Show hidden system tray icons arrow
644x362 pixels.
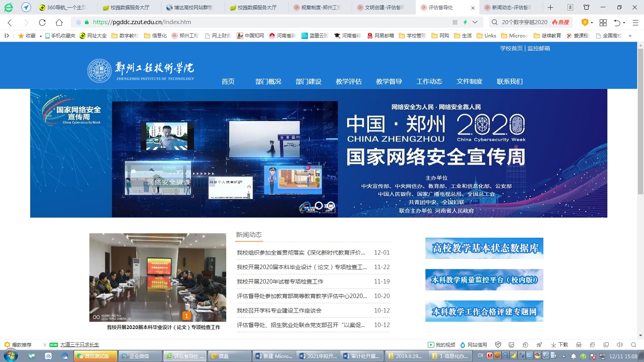(x=563, y=356)
